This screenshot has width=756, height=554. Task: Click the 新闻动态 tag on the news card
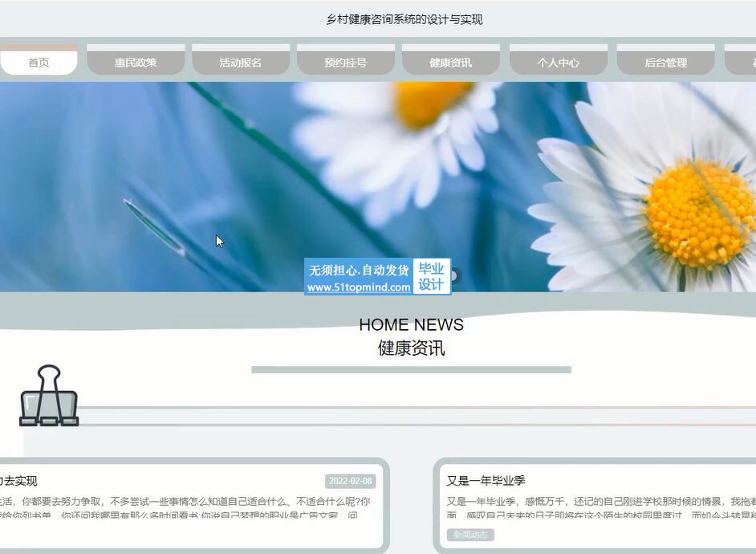[470, 535]
